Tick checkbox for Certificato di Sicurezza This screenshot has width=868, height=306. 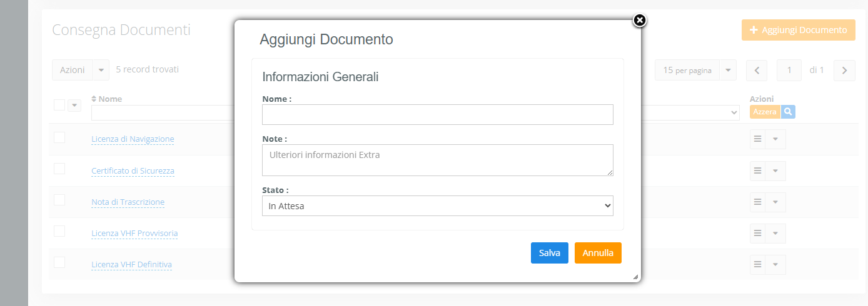(x=59, y=169)
